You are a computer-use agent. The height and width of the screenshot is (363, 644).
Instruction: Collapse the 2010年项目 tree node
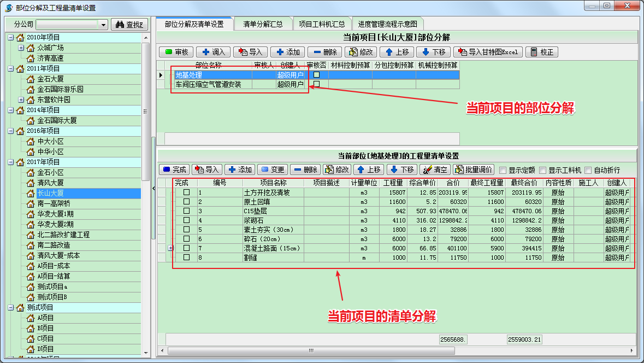point(11,37)
